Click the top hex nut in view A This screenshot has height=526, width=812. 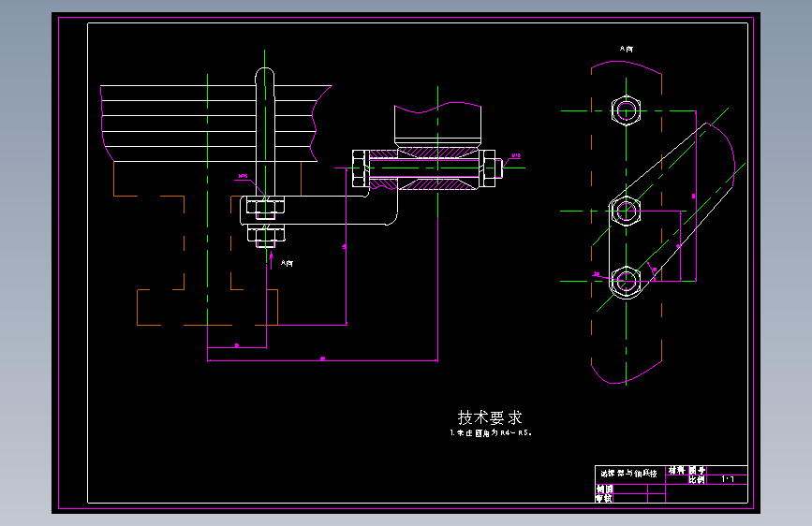pos(626,110)
